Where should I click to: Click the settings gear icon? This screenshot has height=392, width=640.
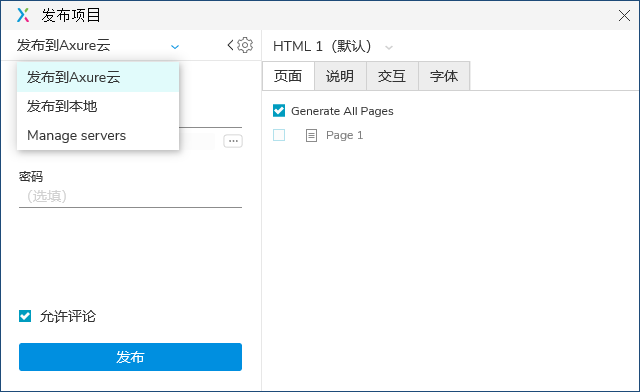click(245, 45)
